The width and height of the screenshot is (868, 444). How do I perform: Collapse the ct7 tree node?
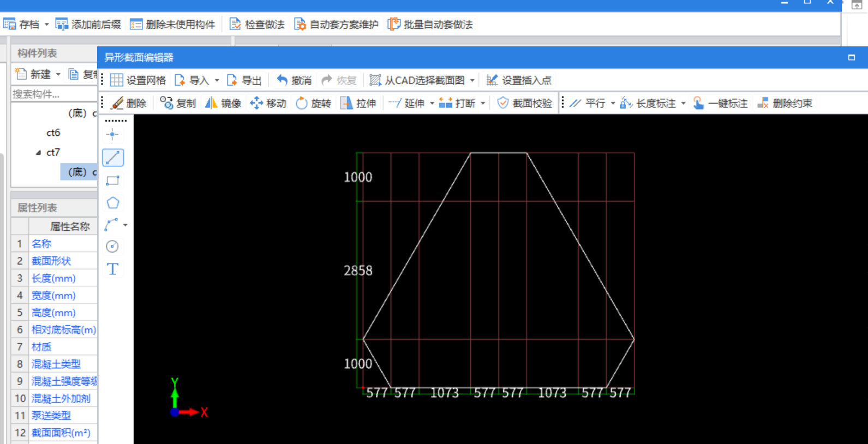coord(38,153)
